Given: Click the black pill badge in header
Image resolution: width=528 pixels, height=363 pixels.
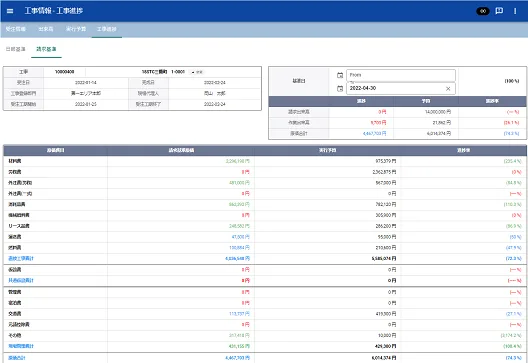Looking at the screenshot, I should click(483, 11).
